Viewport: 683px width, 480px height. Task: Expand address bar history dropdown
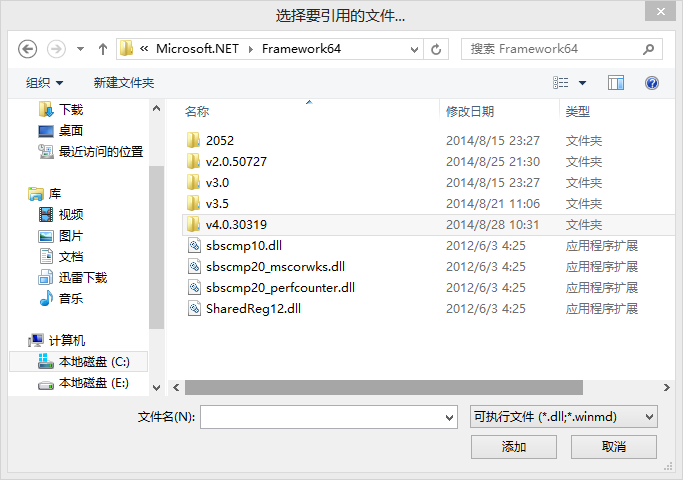click(414, 50)
